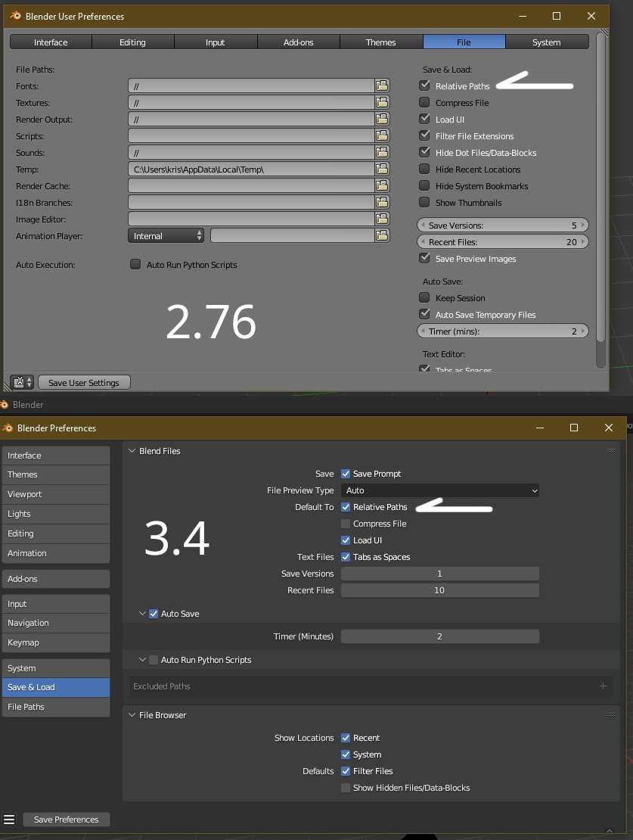
Task: Click Blender logo in User Preferences title bar
Action: coord(15,16)
